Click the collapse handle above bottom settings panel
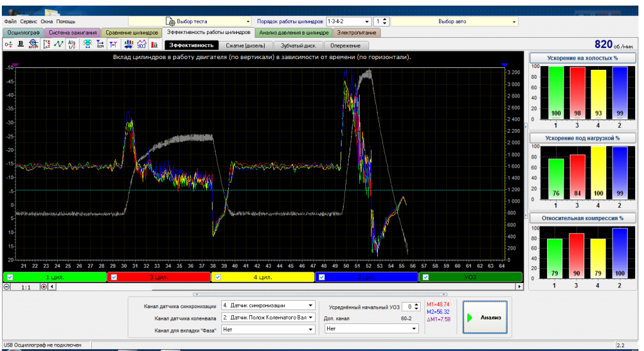Viewport: 644px width, 351px height. pos(320,294)
